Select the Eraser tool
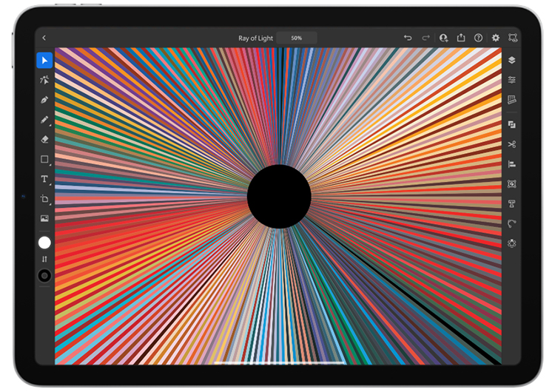 44,139
